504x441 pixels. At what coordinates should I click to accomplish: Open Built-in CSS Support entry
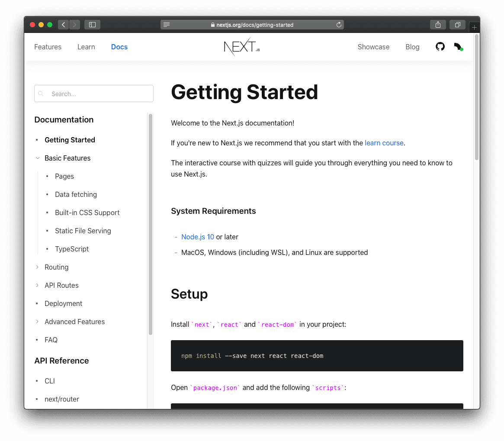point(87,212)
